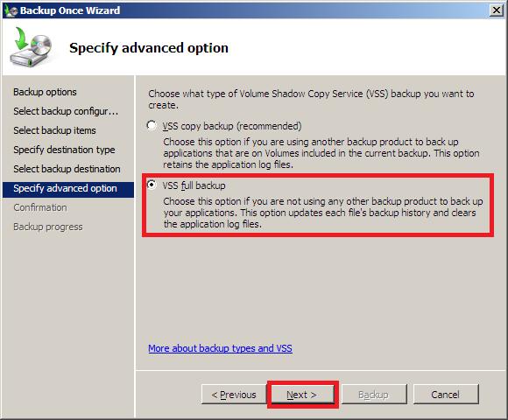Go to the Backup options step
Viewport: 508px width, 420px height.
pos(45,92)
